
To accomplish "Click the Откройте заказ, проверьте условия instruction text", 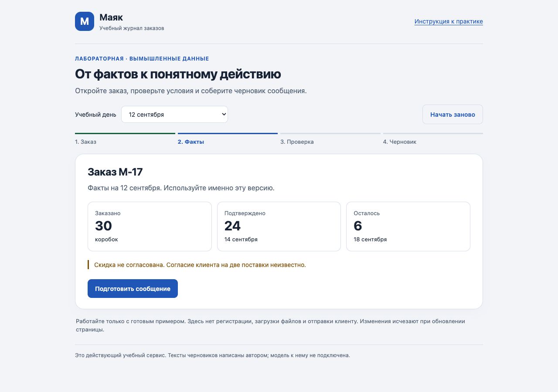I will click(x=191, y=91).
